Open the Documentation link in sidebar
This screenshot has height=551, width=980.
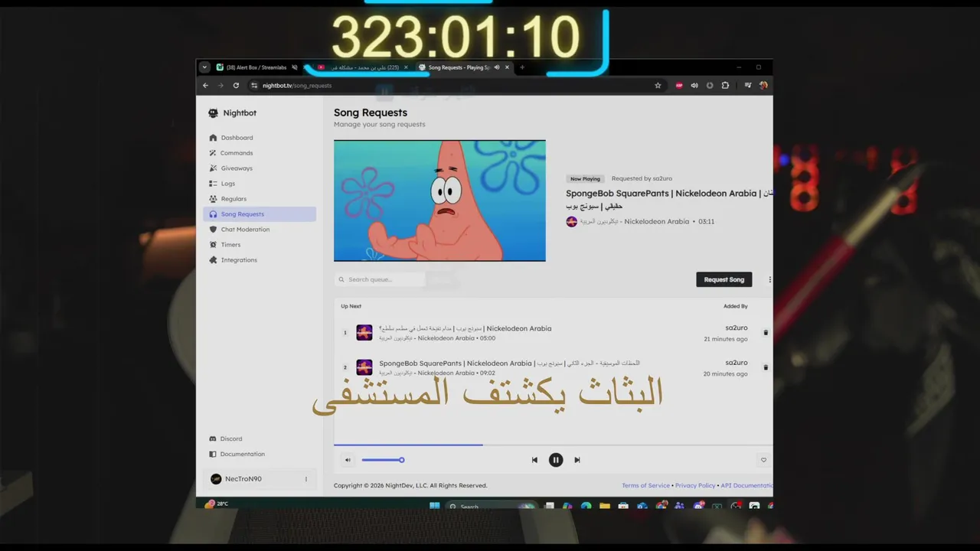[260, 454]
